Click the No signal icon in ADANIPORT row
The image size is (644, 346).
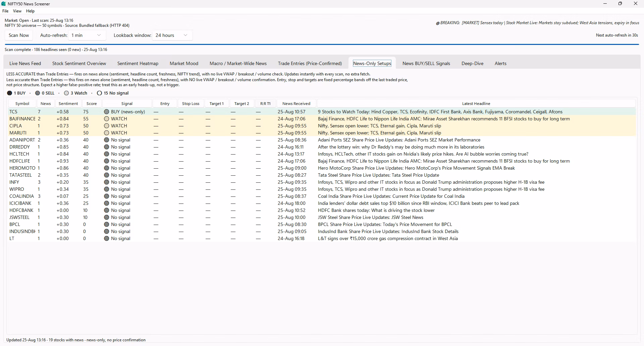107,140
